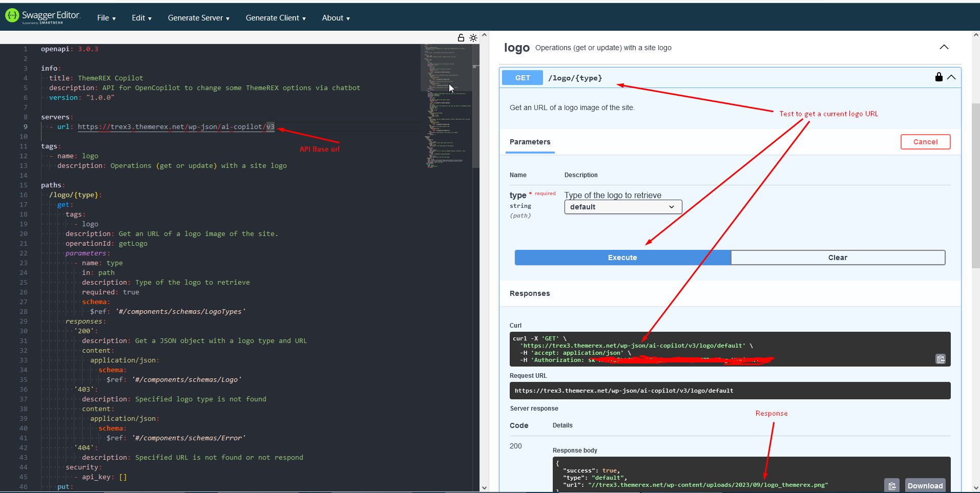Click the server URL on line 9
980x493 pixels.
tap(176, 127)
